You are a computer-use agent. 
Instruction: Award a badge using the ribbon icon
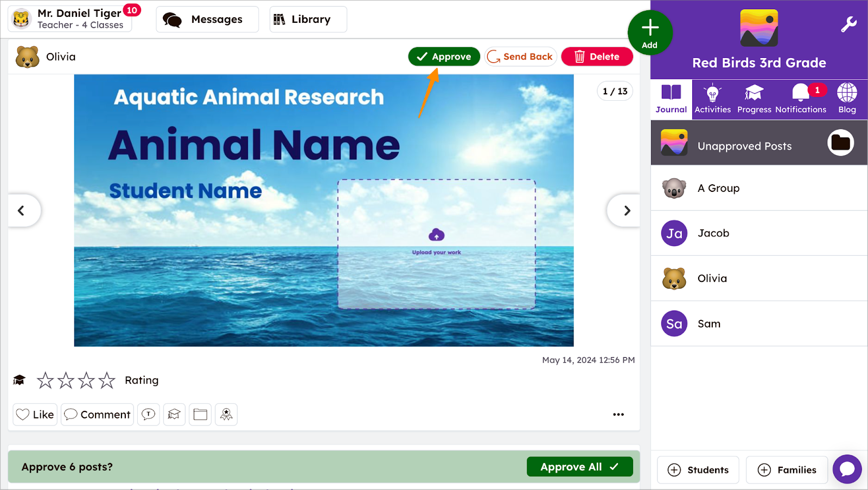tap(226, 414)
